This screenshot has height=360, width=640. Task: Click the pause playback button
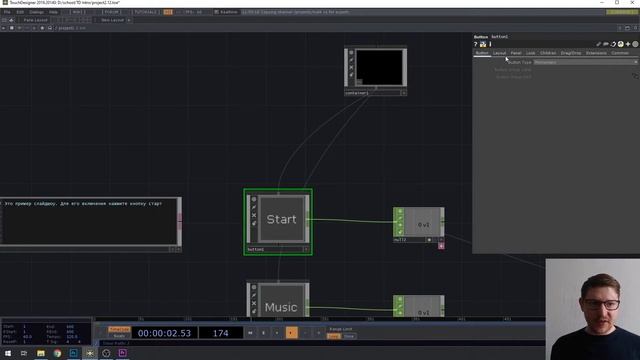(263, 333)
